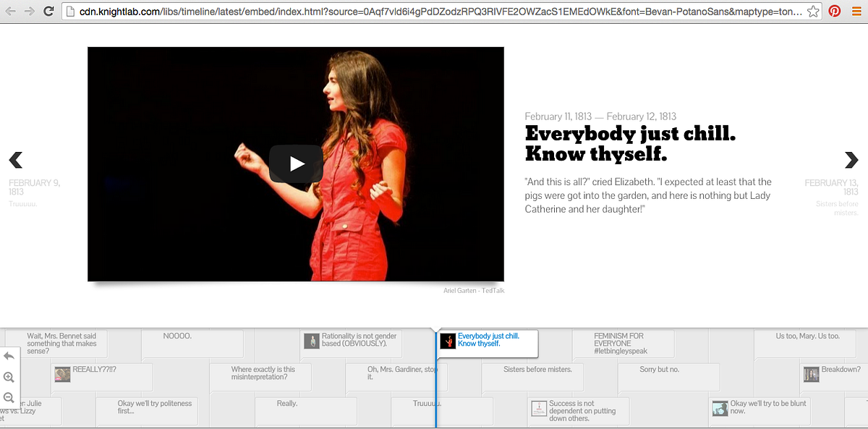Image resolution: width=868 pixels, height=429 pixels.
Task: Click quote text beginning 'And this is all?'
Action: 649,195
